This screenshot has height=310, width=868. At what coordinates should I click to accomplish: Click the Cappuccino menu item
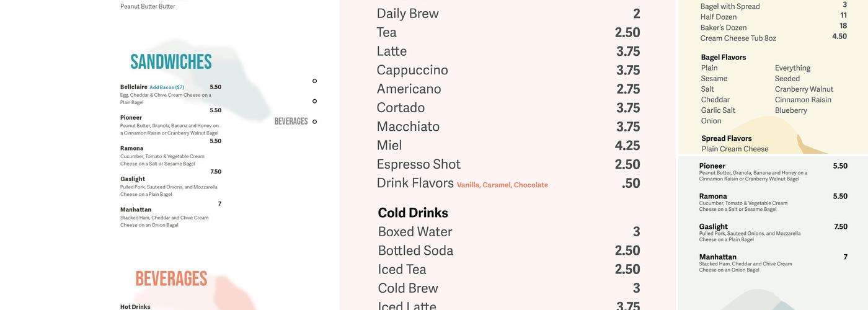tap(412, 70)
